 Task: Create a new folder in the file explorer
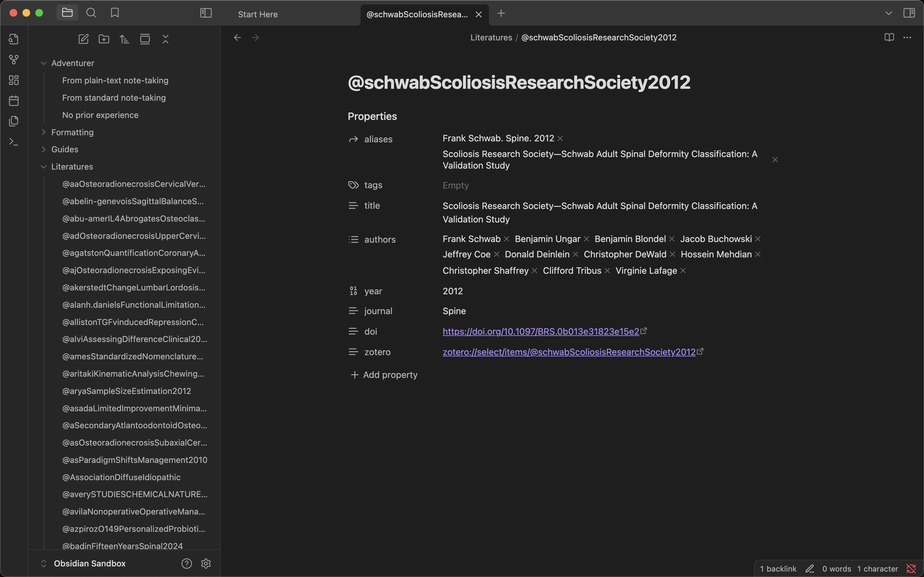[x=104, y=39]
